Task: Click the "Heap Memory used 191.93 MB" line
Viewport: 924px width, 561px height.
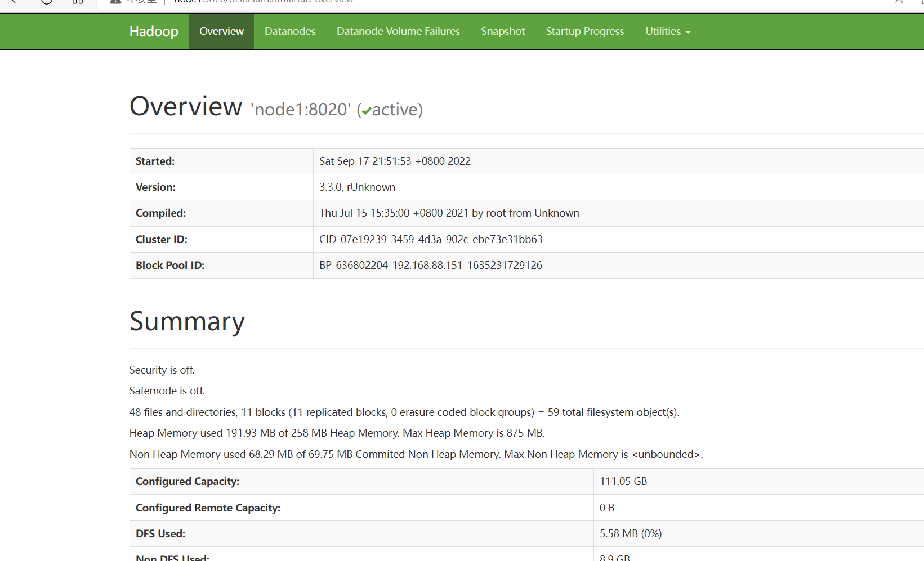Action: tap(337, 433)
